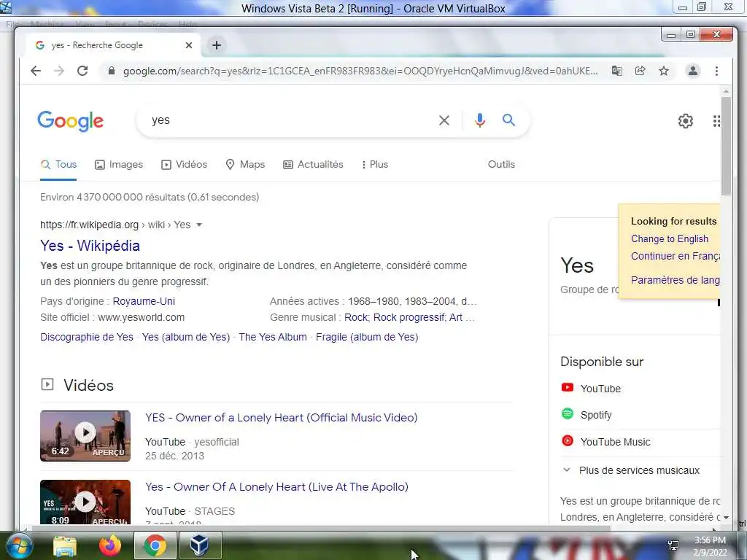Open the Chrome three-dot menu
Image resolution: width=747 pixels, height=560 pixels.
coord(716,71)
